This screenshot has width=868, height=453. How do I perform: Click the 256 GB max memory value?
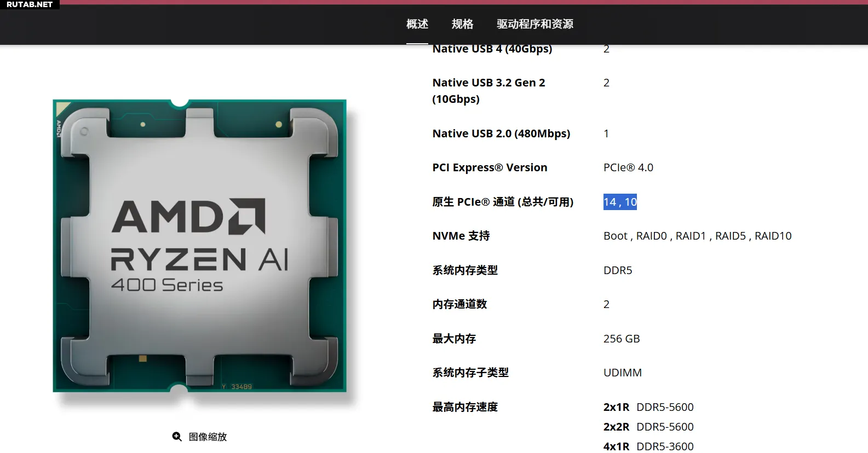point(622,339)
